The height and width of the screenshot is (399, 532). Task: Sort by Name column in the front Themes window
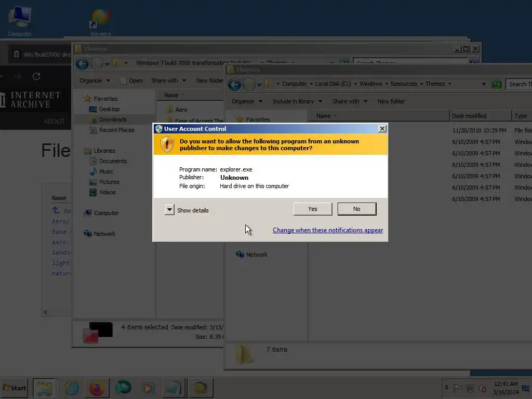[x=379, y=116]
